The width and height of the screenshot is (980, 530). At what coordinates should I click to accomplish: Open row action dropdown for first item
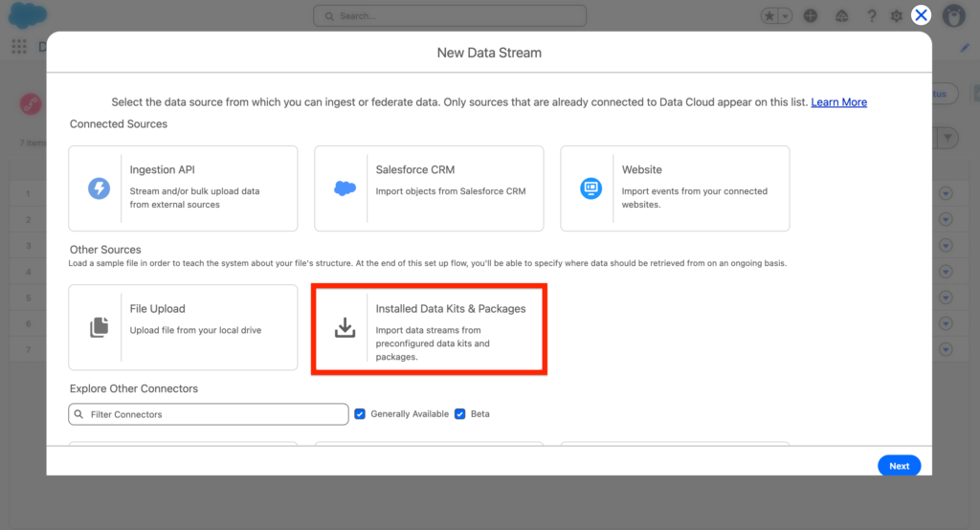pos(946,193)
